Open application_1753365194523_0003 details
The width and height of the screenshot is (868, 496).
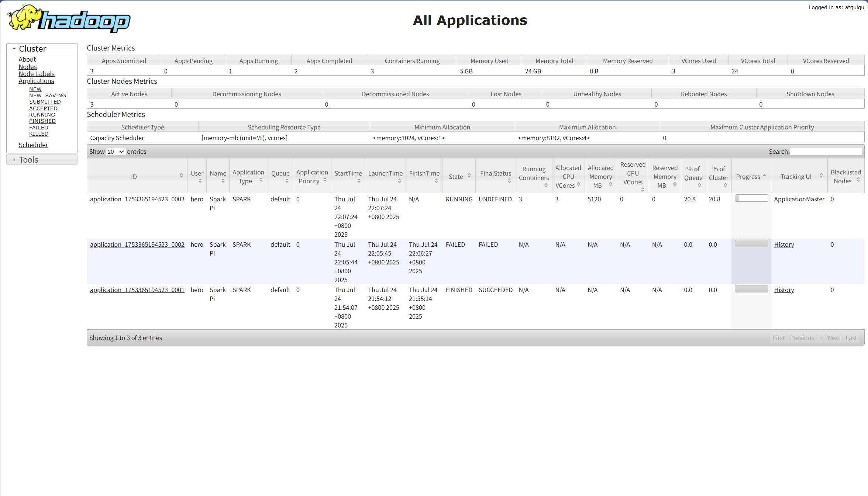coord(137,199)
